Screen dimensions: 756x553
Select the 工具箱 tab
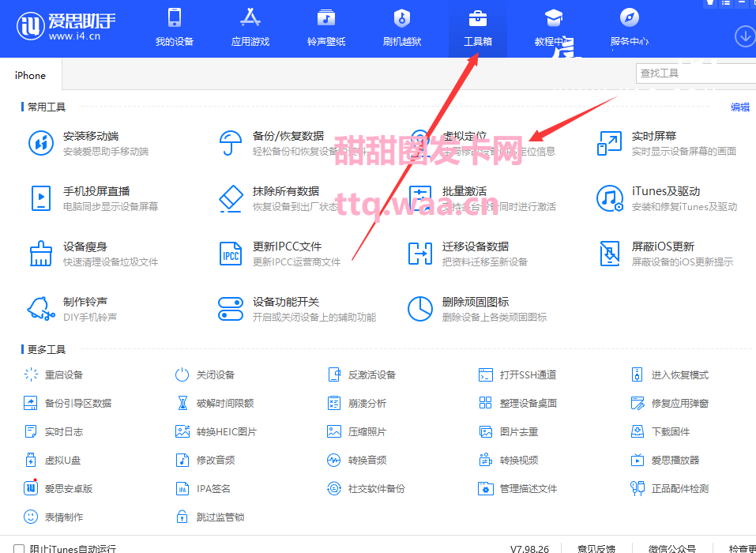[x=478, y=28]
